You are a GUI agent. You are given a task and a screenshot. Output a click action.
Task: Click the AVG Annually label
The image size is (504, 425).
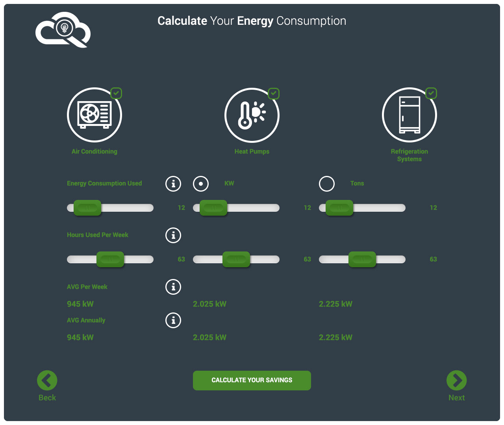pos(86,320)
